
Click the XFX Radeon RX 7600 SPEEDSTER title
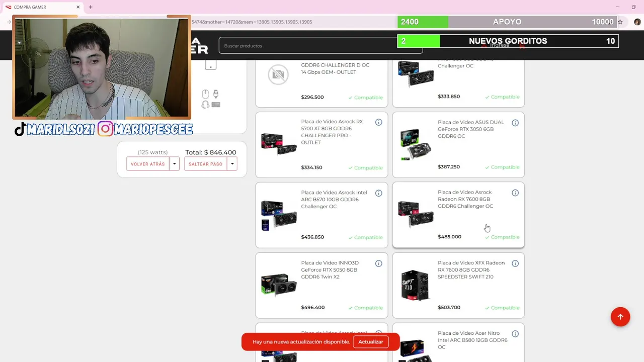coord(471,270)
